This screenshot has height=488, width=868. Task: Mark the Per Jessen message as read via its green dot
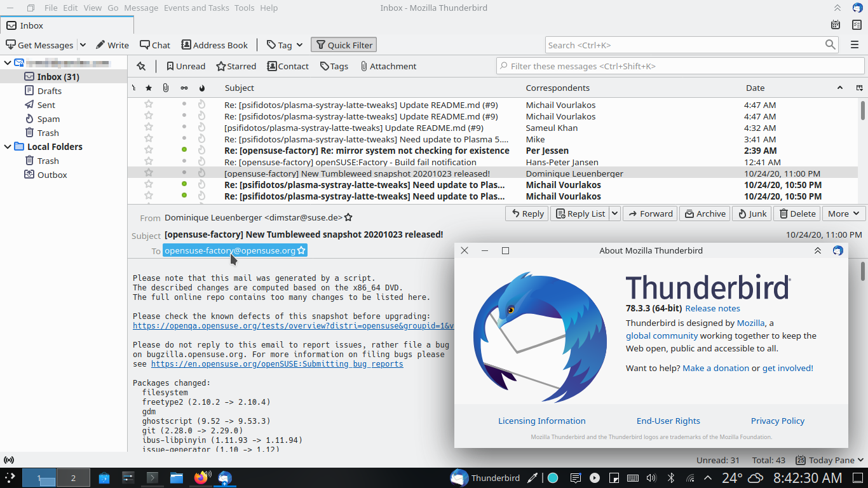click(x=184, y=151)
